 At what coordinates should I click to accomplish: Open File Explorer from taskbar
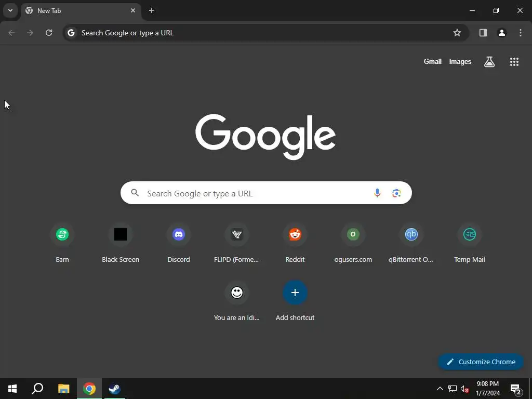[x=63, y=389]
